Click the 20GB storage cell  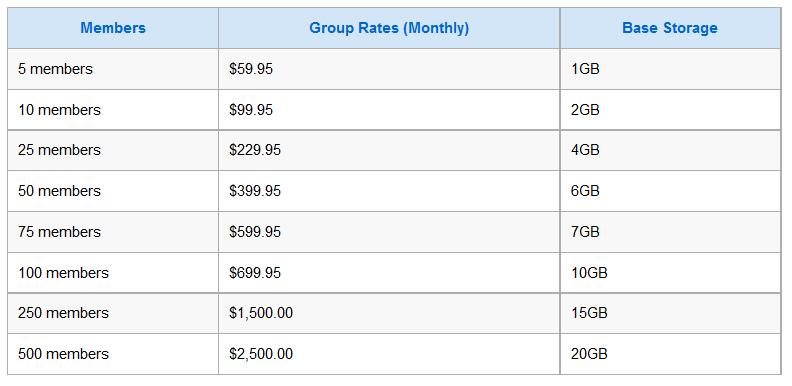click(670, 354)
